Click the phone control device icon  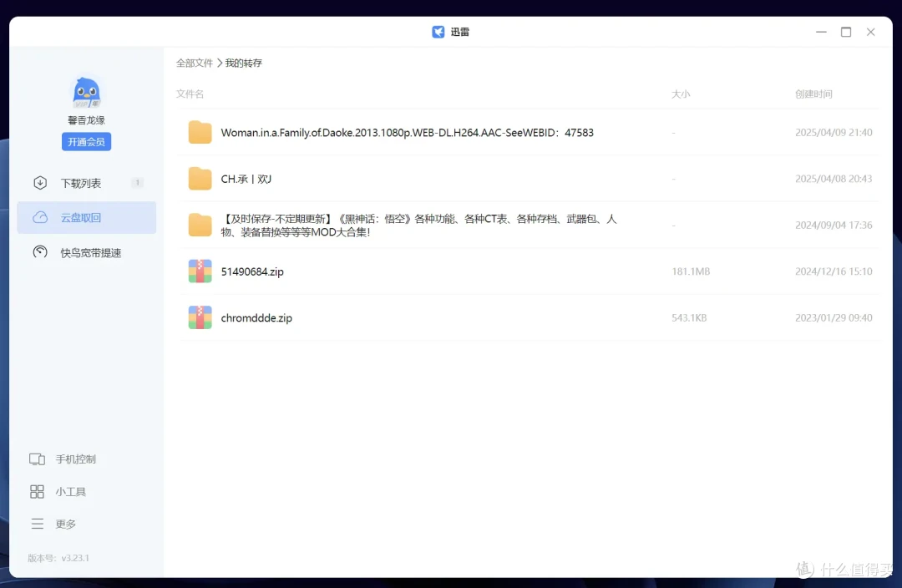[37, 459]
